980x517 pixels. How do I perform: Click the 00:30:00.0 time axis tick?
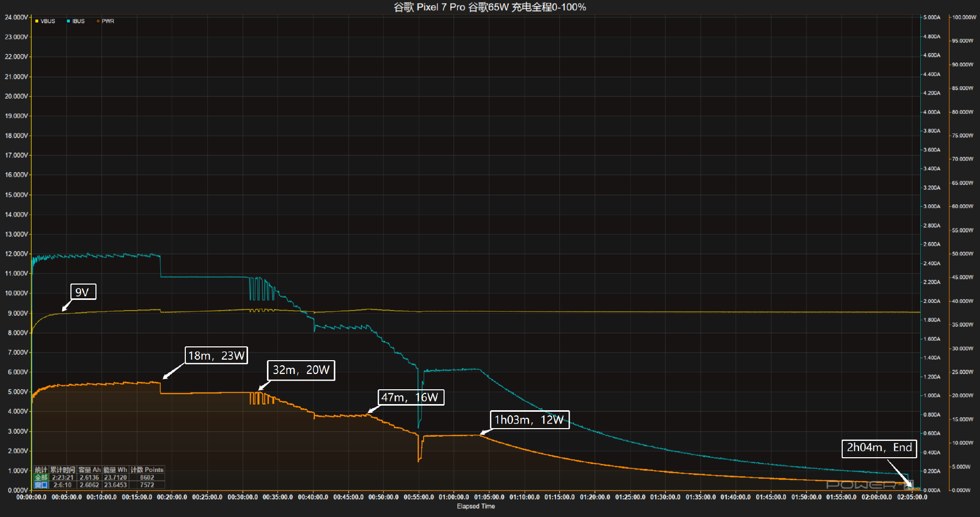[242, 497]
